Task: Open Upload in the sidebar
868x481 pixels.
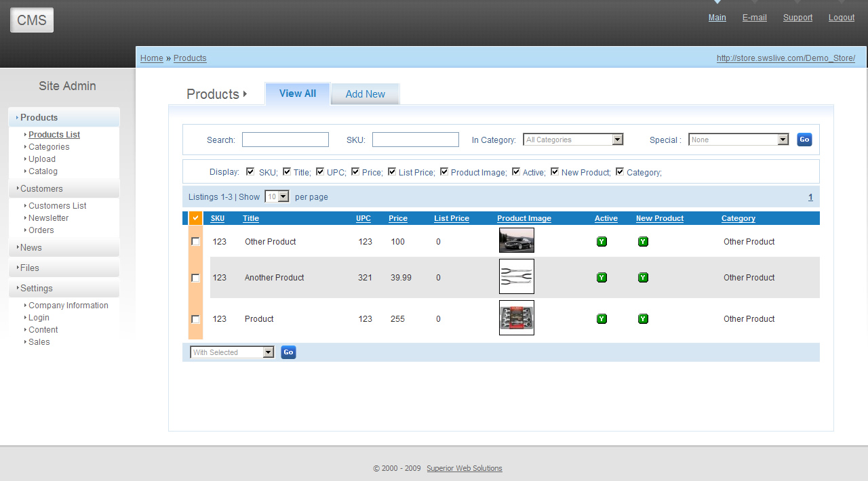Action: [42, 159]
